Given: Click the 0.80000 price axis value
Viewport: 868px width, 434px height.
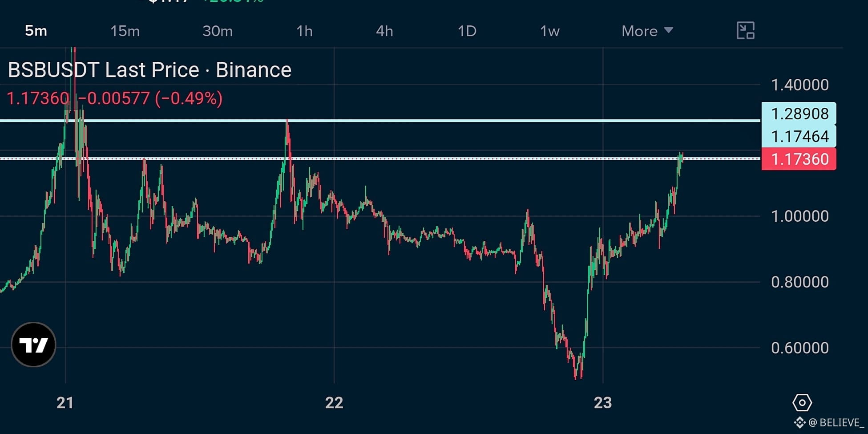Looking at the screenshot, I should click(800, 282).
